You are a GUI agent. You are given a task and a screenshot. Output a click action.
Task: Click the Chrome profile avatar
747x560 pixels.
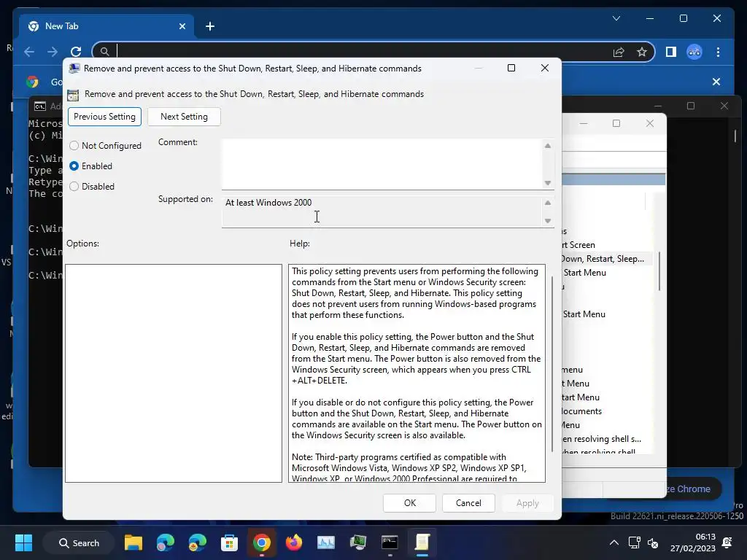(x=694, y=52)
